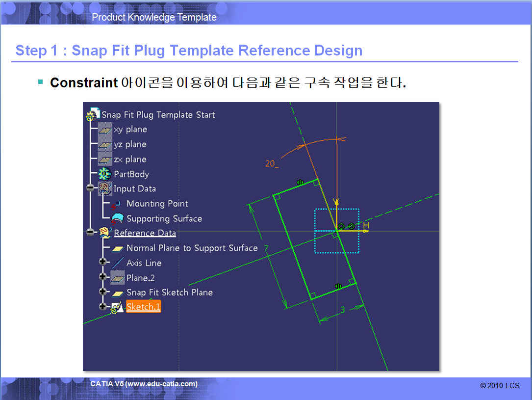The width and height of the screenshot is (532, 400).
Task: Click the PartBody gear icon
Action: 104,174
